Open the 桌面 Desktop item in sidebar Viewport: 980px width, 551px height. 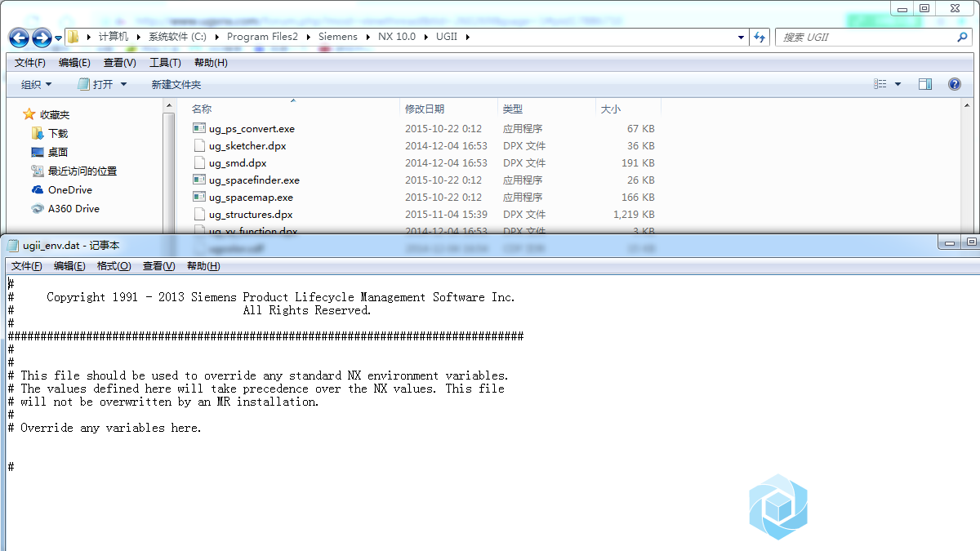point(50,152)
